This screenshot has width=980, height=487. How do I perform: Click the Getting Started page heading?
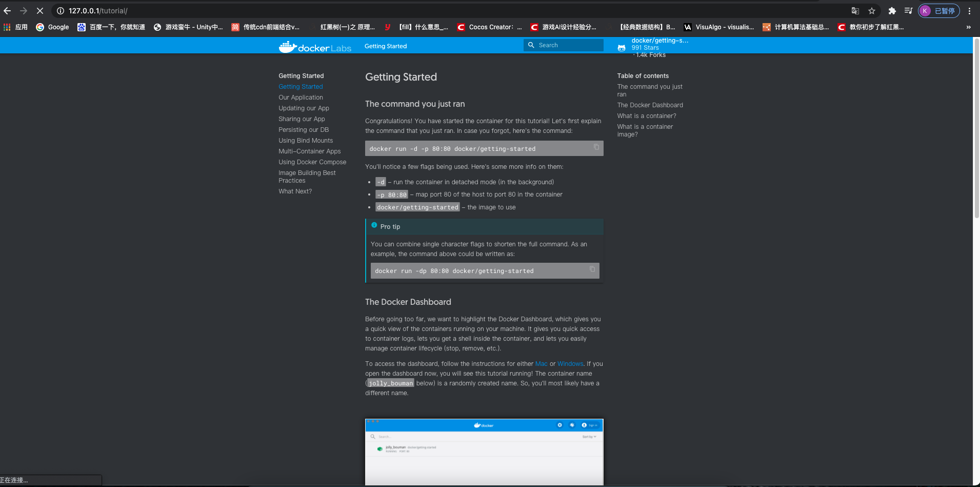401,77
